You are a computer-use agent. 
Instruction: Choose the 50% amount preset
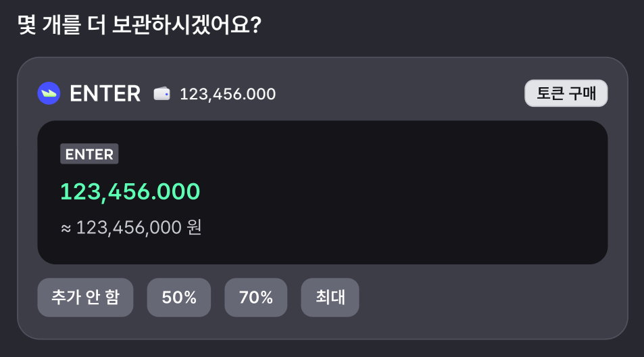[179, 297]
